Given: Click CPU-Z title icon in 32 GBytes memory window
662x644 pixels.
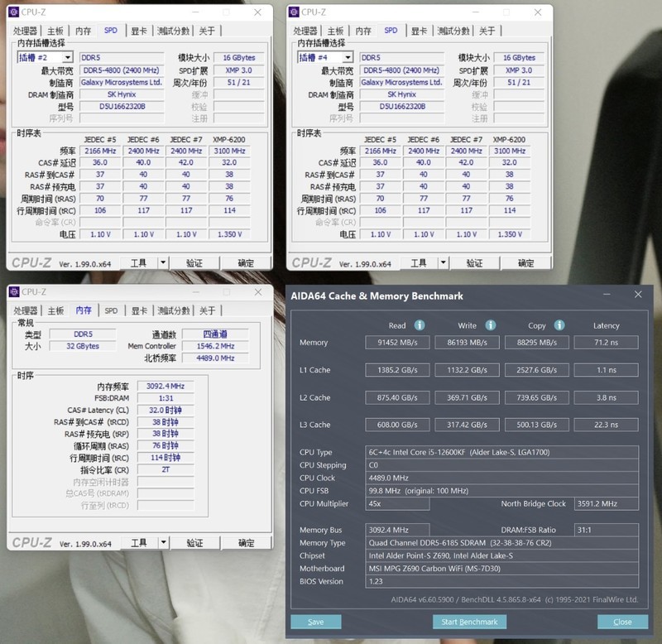Looking at the screenshot, I should click(x=14, y=292).
